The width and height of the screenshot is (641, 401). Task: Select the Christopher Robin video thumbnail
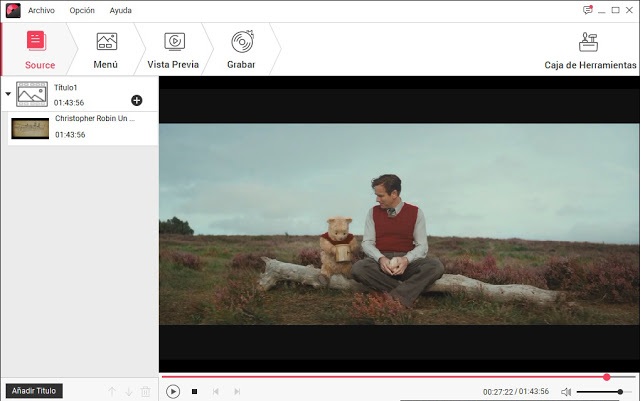click(30, 128)
